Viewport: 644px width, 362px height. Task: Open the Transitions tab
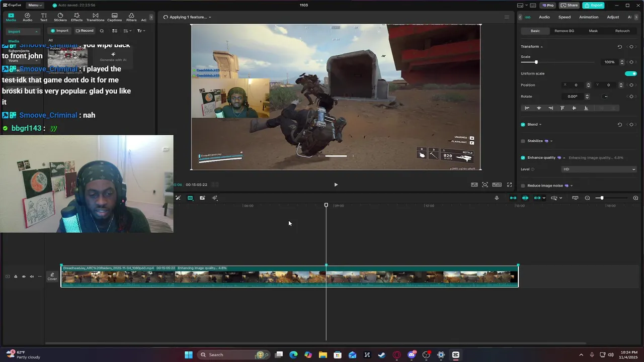coord(95,17)
